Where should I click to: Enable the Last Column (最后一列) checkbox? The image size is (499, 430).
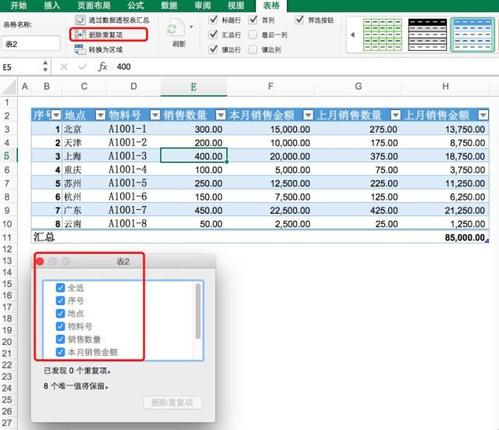point(253,35)
